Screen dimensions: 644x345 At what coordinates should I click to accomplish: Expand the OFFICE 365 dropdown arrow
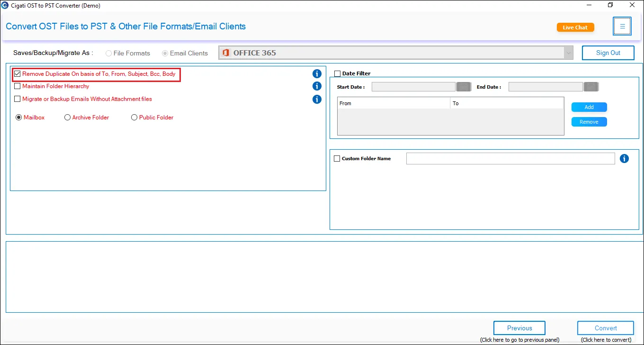(x=568, y=53)
